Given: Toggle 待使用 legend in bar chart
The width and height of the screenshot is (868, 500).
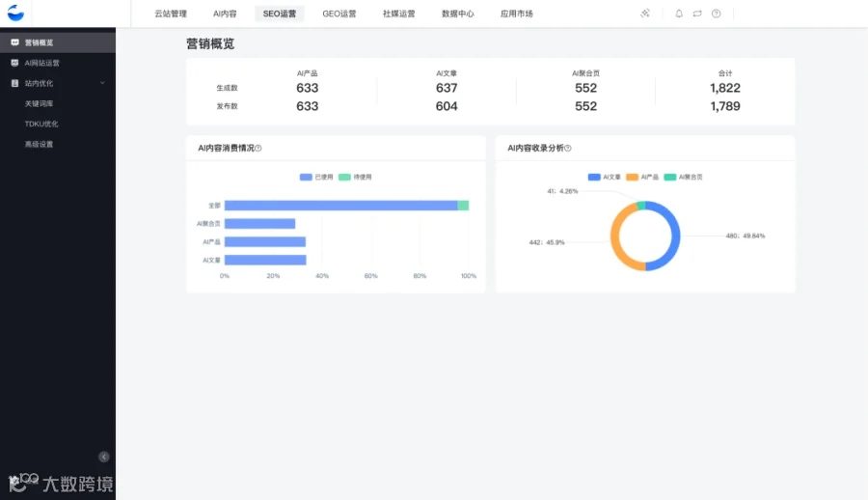Looking at the screenshot, I should pos(355,177).
